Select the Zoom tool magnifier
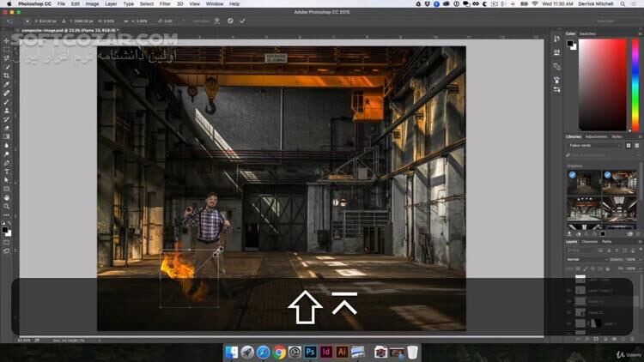This screenshot has height=362, width=644. coord(7,207)
